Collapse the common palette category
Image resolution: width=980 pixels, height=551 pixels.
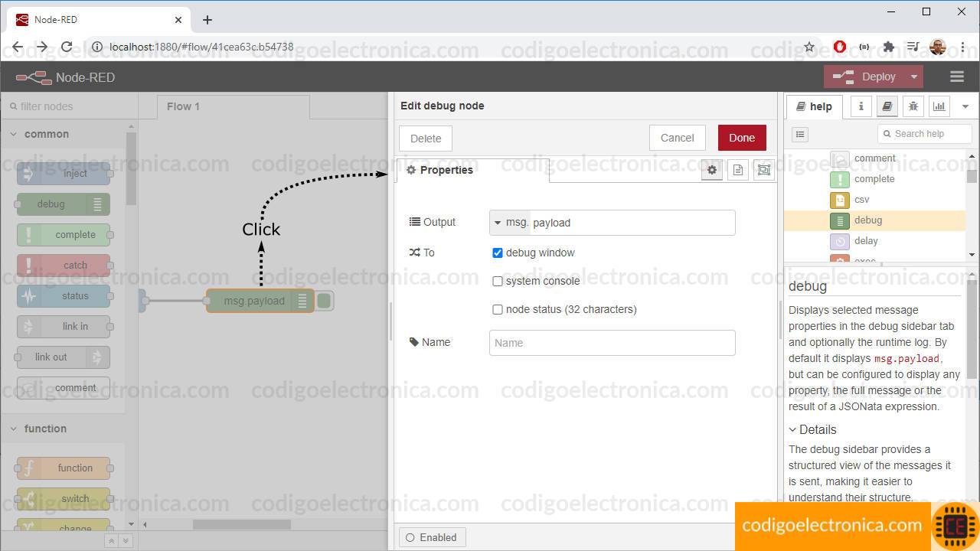[63, 134]
